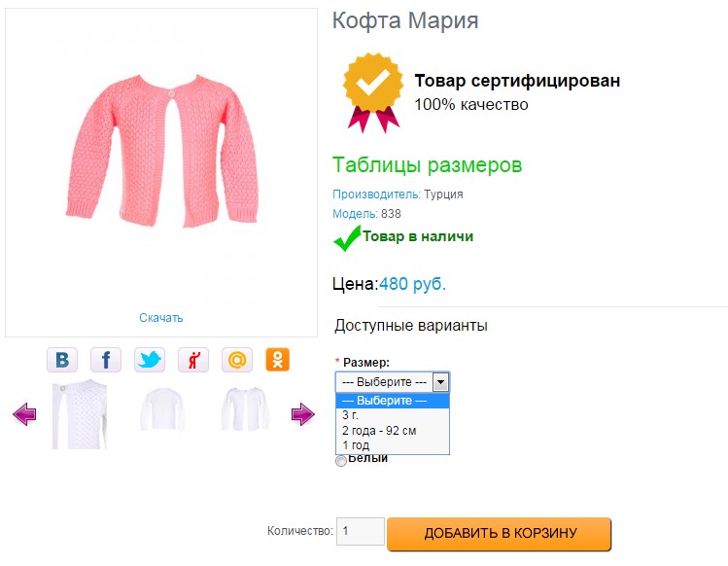Collapse the Размер dropdown arrow

[440, 382]
